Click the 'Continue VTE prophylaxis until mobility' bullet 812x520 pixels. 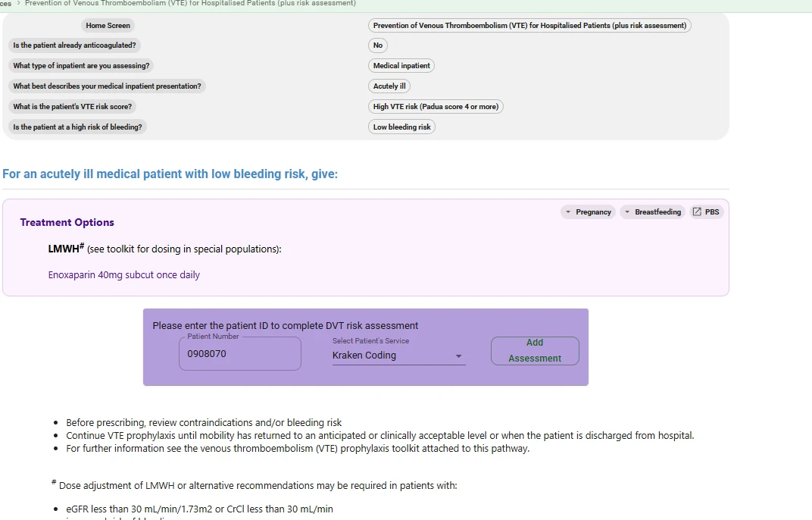click(x=379, y=436)
